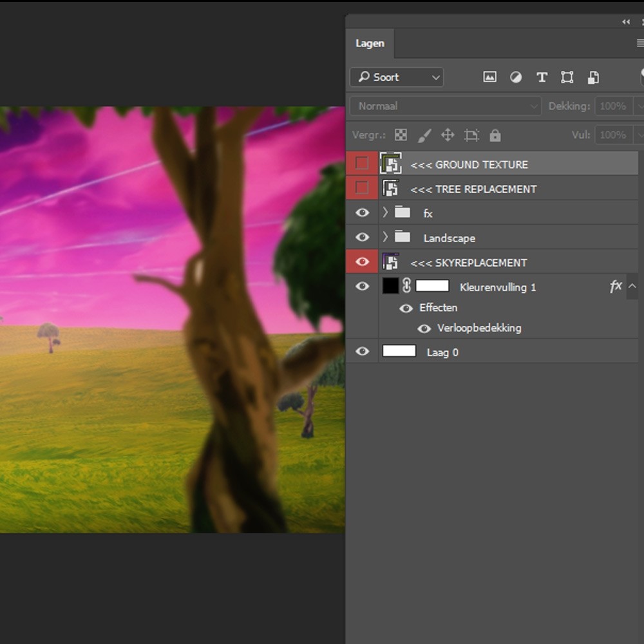Click the GROUND TEXTURE smart object thumbnail
This screenshot has width=644, height=644.
(391, 164)
